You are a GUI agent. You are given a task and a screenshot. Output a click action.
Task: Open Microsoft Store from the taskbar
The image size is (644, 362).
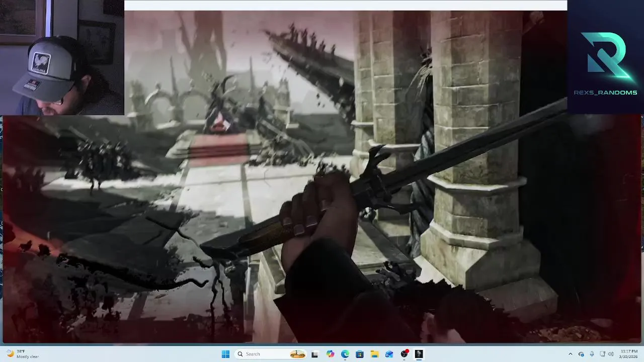click(x=360, y=354)
